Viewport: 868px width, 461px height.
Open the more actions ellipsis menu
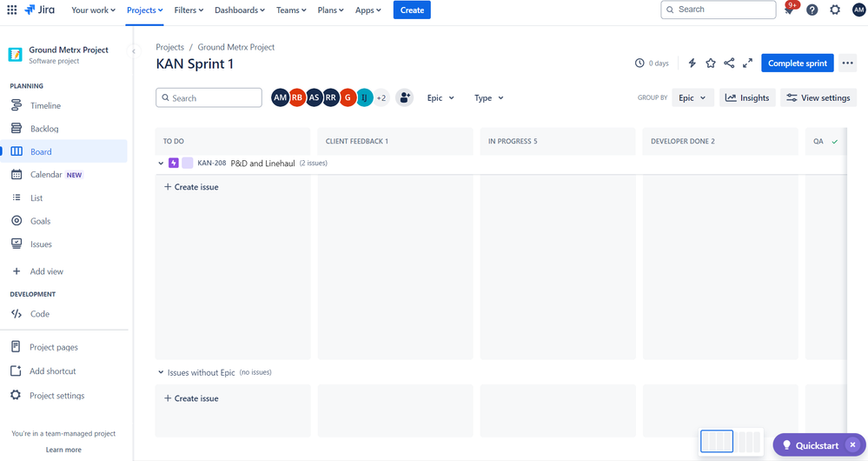(847, 63)
